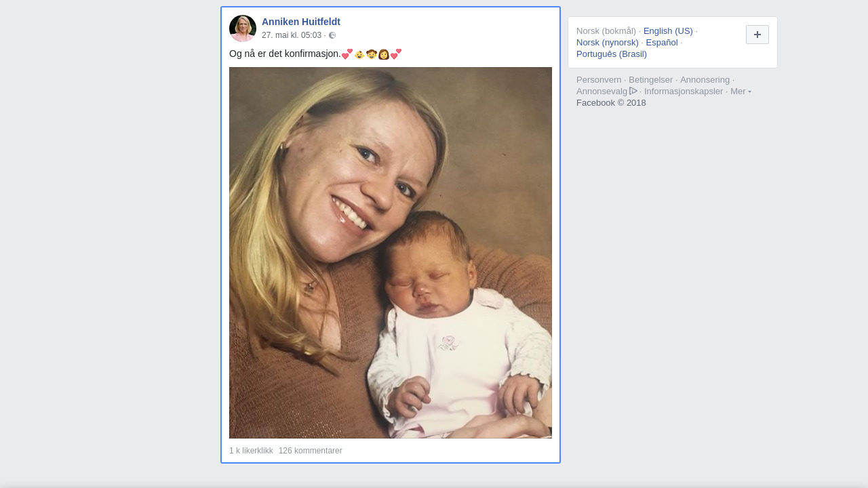Click the baby emoji in the post
The image size is (868, 488).
pos(359,54)
